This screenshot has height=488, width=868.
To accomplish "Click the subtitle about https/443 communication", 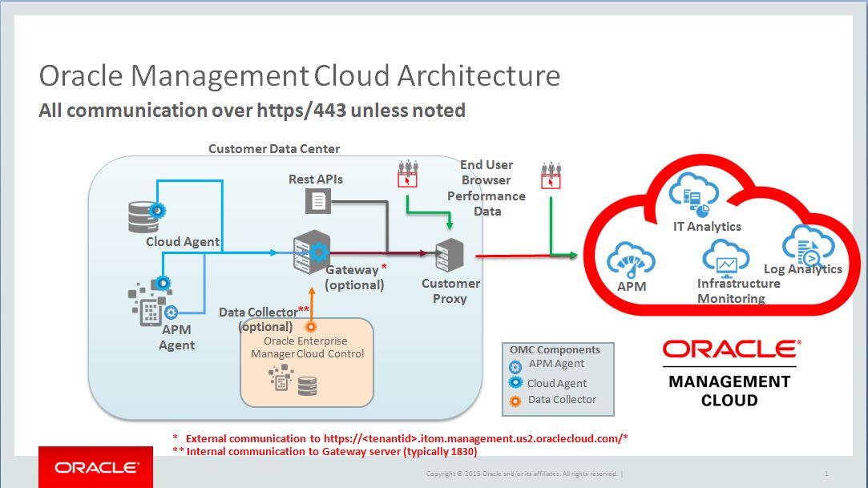I will 252,110.
